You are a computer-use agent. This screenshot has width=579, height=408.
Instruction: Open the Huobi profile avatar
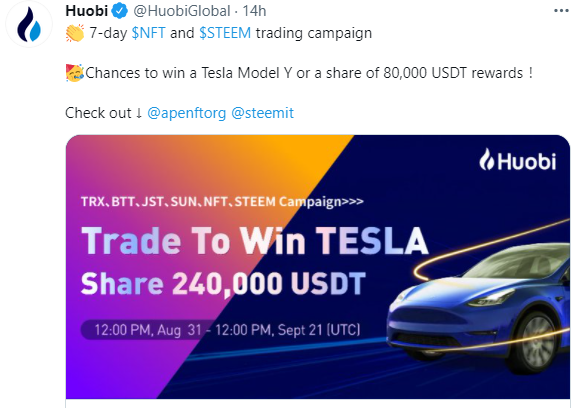click(29, 24)
